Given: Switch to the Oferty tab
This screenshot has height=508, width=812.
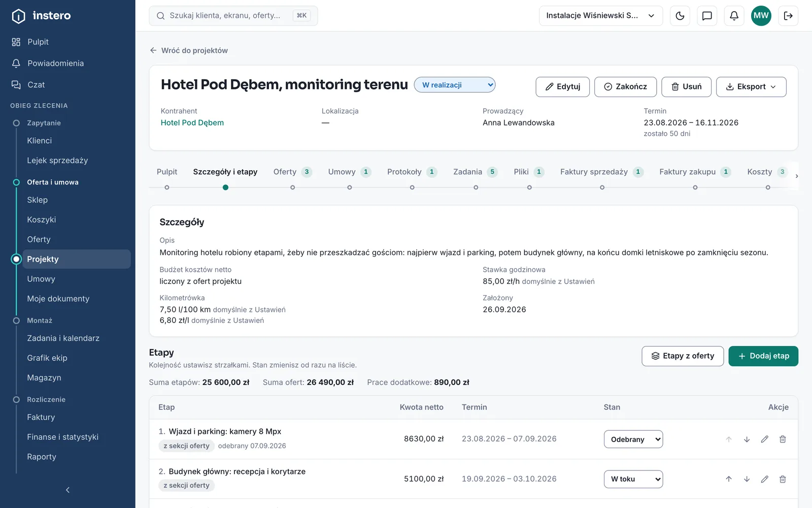Looking at the screenshot, I should pyautogui.click(x=292, y=172).
